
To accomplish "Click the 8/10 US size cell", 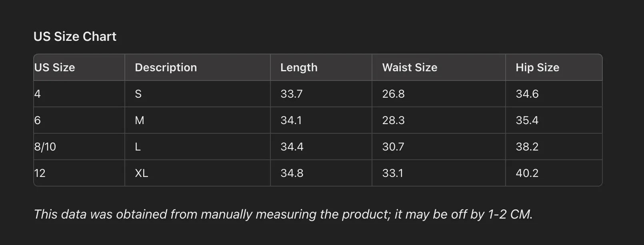I will coord(79,147).
